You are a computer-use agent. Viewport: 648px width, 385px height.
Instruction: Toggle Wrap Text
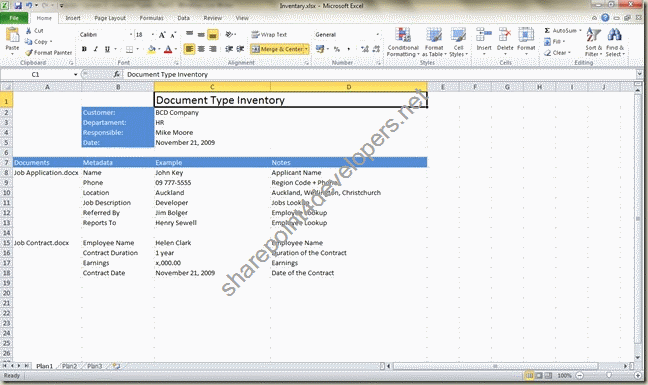point(269,35)
